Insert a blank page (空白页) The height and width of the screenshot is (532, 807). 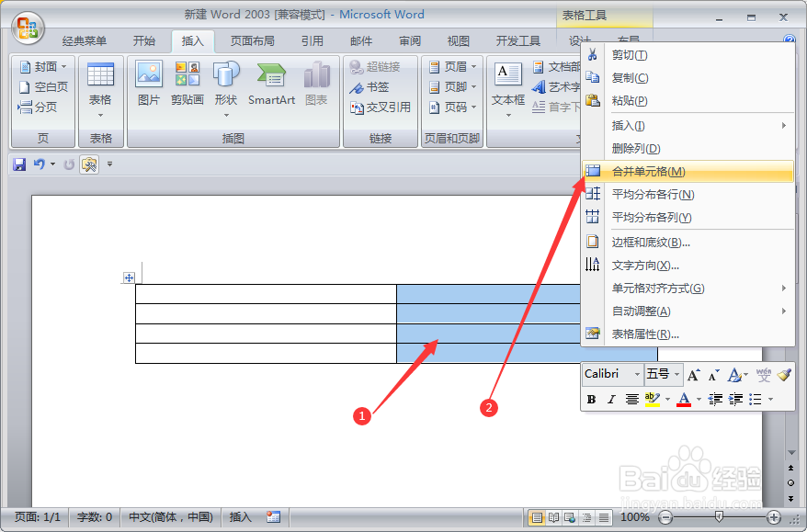coord(43,87)
